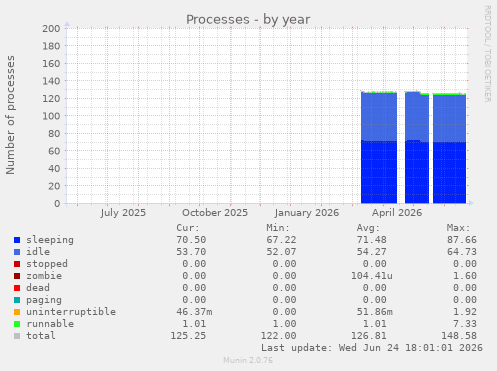Click the 'January 2026' axis label
Image resolution: width=497 pixels, height=371 pixels.
coord(307,213)
